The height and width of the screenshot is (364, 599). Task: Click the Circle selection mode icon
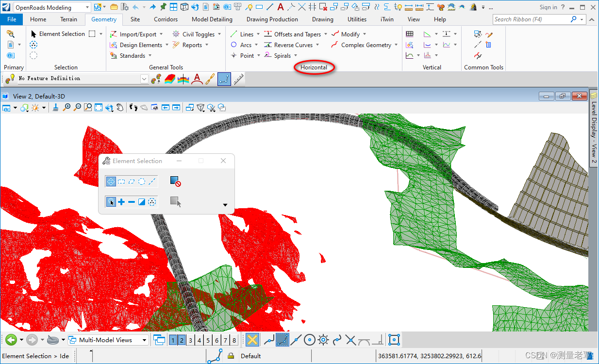tap(142, 182)
